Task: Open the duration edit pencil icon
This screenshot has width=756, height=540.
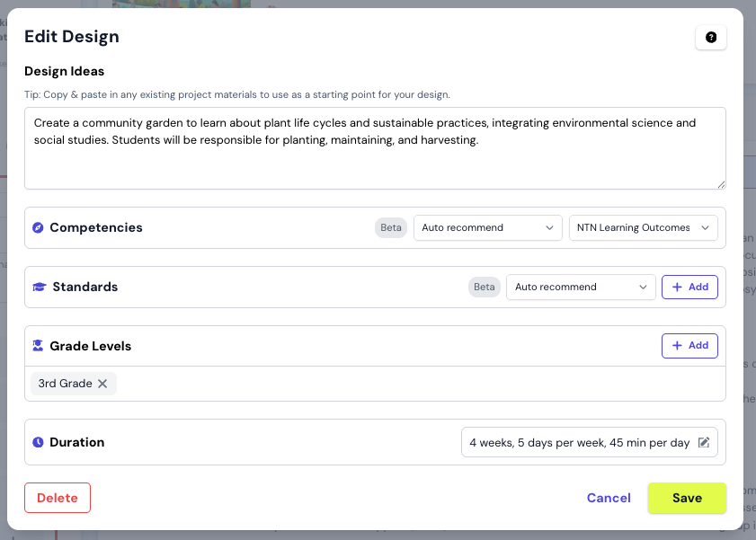Action: click(x=706, y=441)
